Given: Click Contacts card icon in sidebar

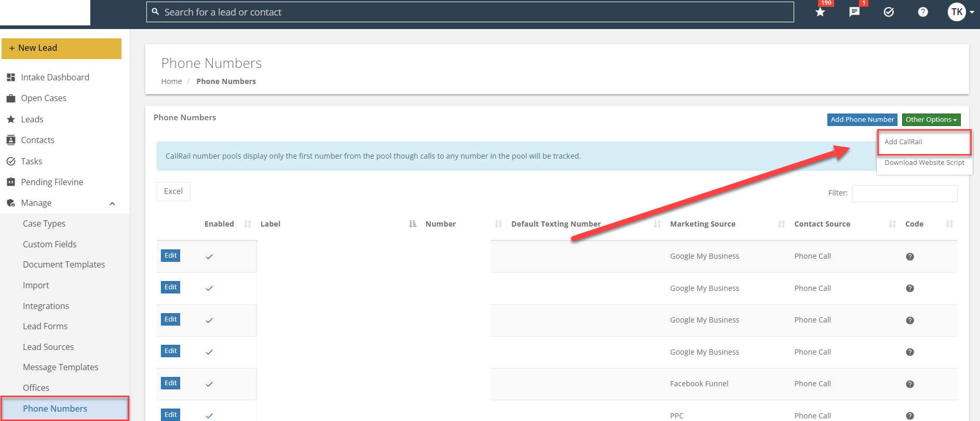Looking at the screenshot, I should pyautogui.click(x=10, y=140).
